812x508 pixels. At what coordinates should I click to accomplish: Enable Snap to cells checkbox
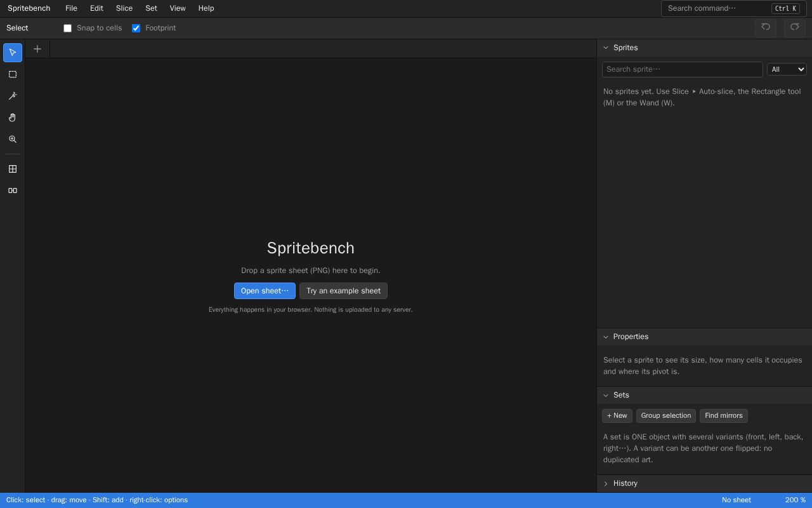[67, 28]
